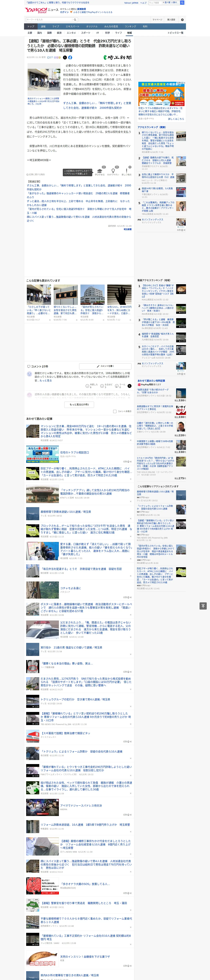This screenshot has width=210, height=980.
Task: Click the わかりやすい lightbulb reaction icon
Action: (113, 171)
